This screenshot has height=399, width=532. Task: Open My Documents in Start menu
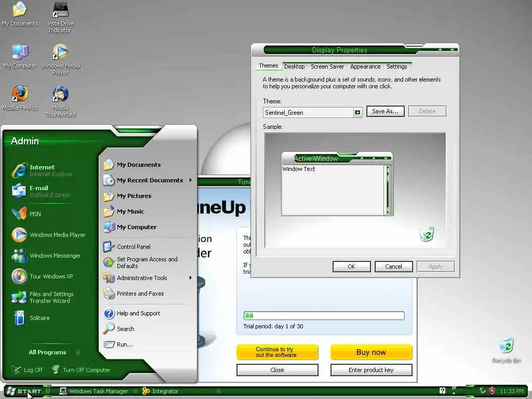point(132,165)
